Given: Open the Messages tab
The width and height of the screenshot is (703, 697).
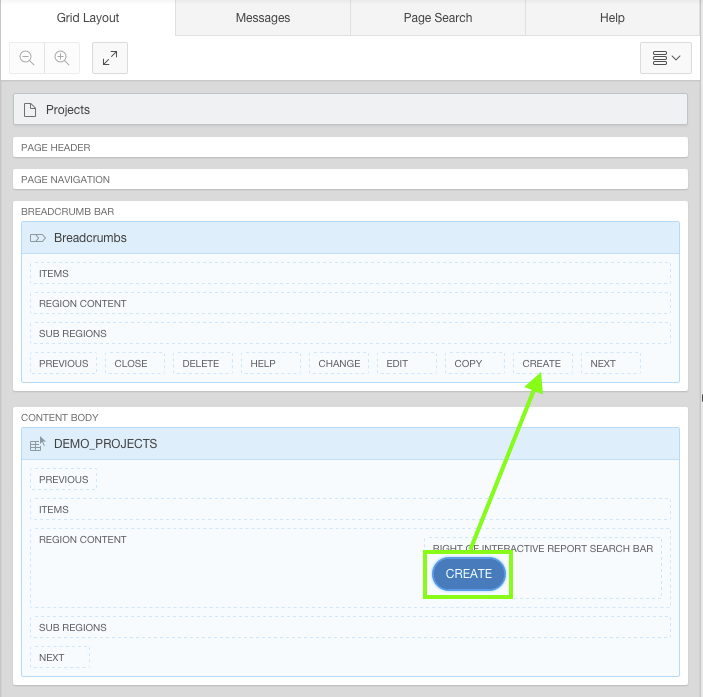Looking at the screenshot, I should tap(263, 18).
